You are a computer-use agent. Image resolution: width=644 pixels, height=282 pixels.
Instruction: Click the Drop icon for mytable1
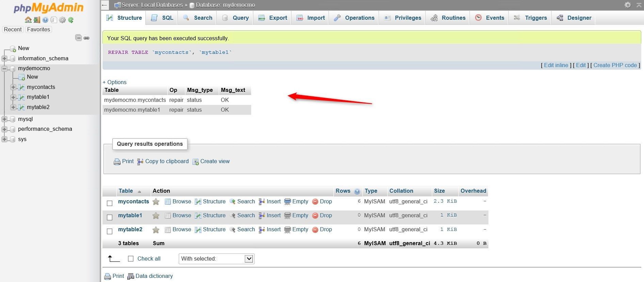click(x=315, y=216)
